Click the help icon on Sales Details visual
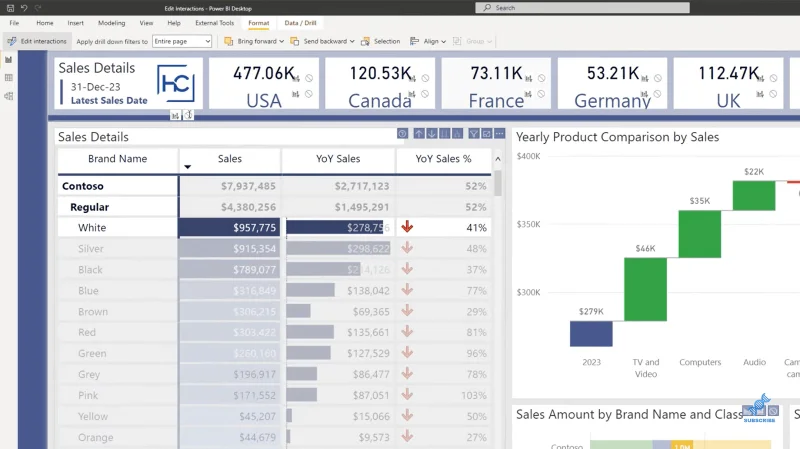The width and height of the screenshot is (800, 449). click(x=403, y=134)
